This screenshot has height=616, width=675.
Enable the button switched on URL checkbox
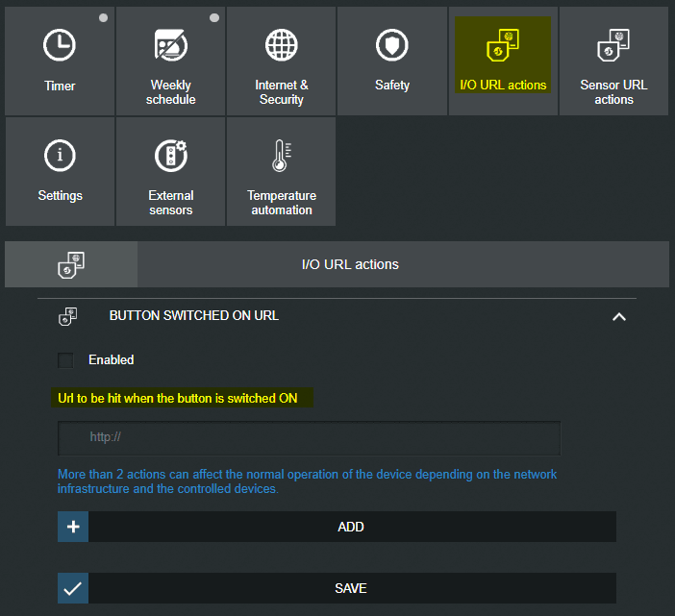[x=66, y=360]
